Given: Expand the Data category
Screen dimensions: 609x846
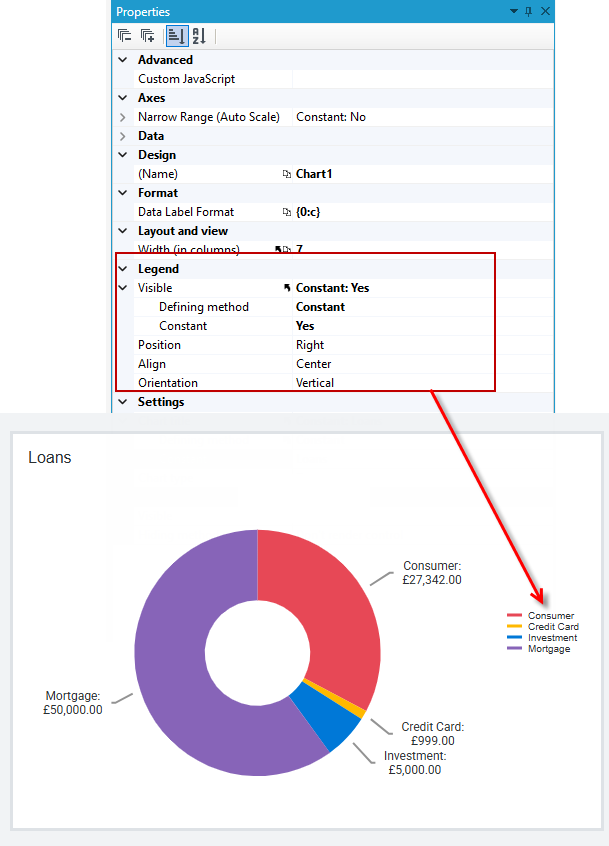Looking at the screenshot, I should 123,136.
